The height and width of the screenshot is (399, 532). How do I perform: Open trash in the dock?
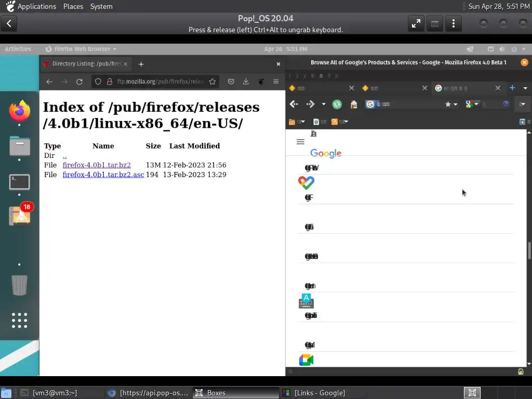[x=19, y=285]
